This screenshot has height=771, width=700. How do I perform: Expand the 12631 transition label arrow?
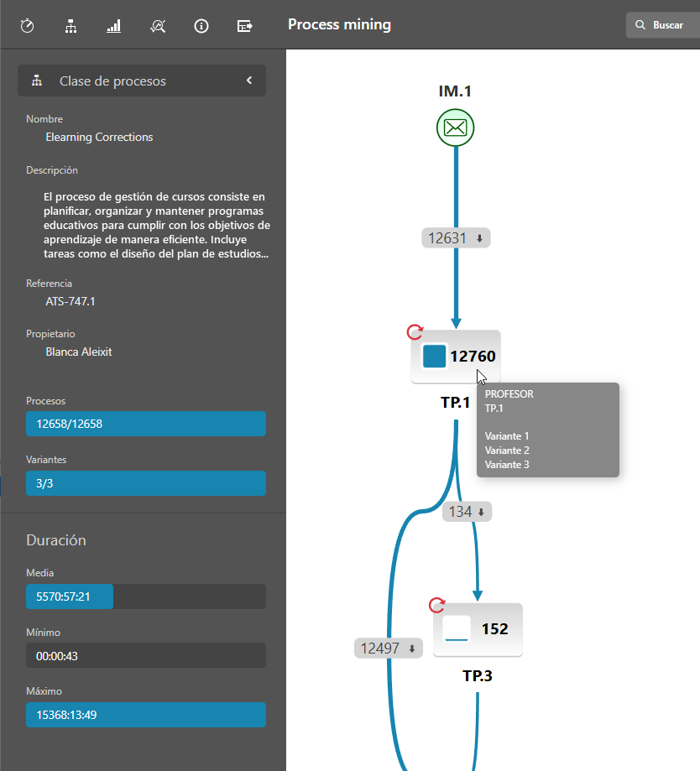[x=479, y=238]
